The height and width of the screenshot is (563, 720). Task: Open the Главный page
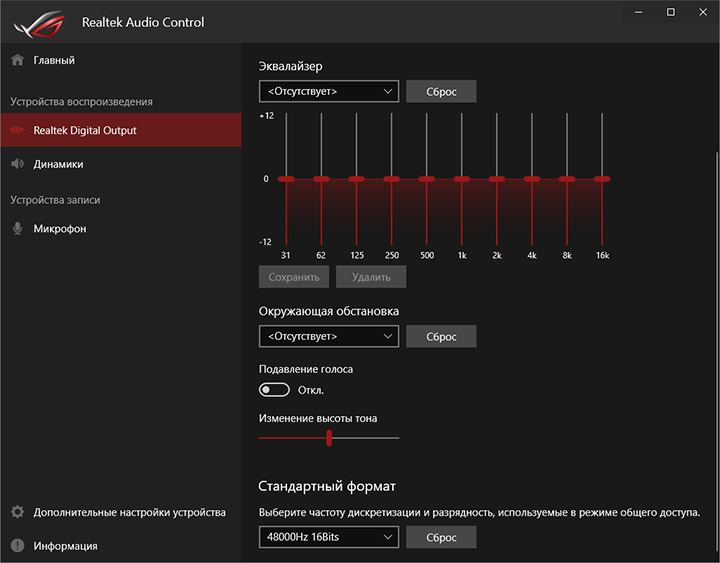121,60
